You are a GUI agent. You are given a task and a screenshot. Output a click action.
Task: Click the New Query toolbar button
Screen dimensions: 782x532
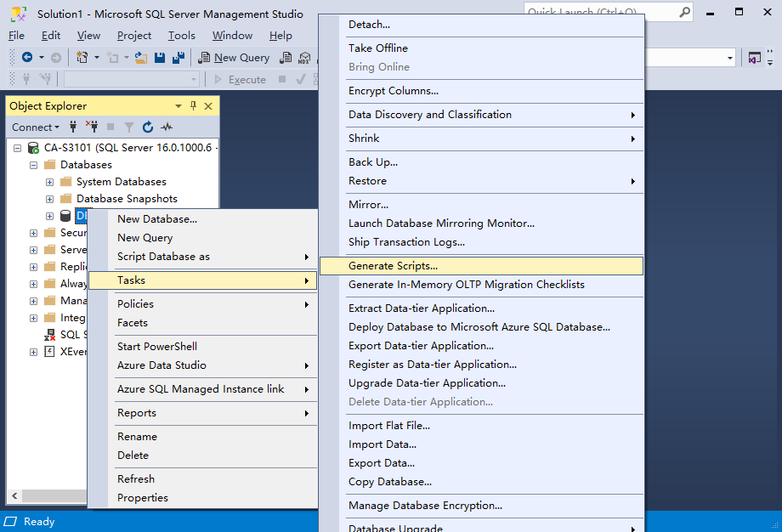coord(234,58)
